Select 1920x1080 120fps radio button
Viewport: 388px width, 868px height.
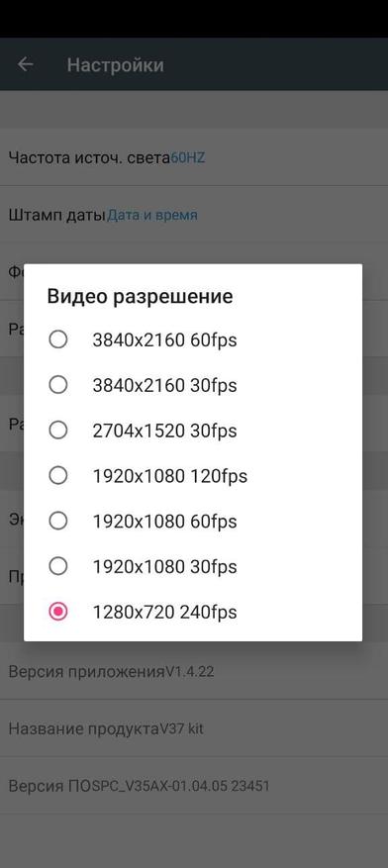58,475
